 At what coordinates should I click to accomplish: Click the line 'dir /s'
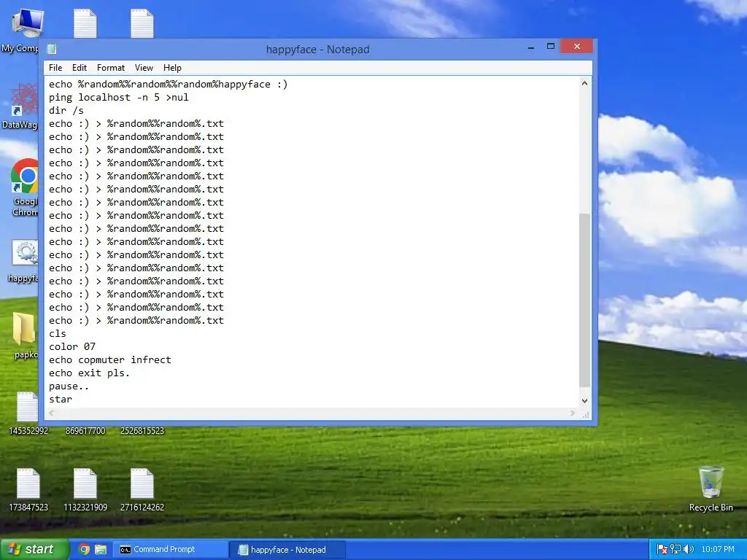66,111
